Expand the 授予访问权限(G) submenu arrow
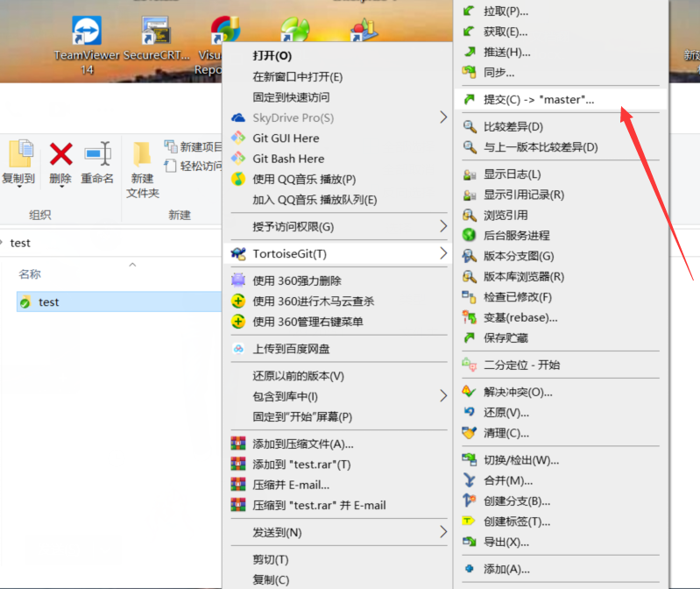This screenshot has height=589, width=700. click(442, 226)
